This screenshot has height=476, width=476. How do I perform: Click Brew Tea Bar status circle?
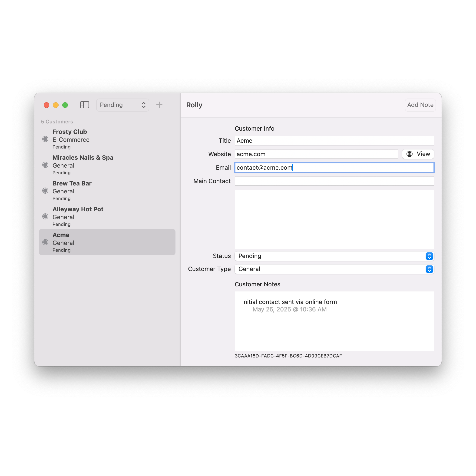[45, 191]
